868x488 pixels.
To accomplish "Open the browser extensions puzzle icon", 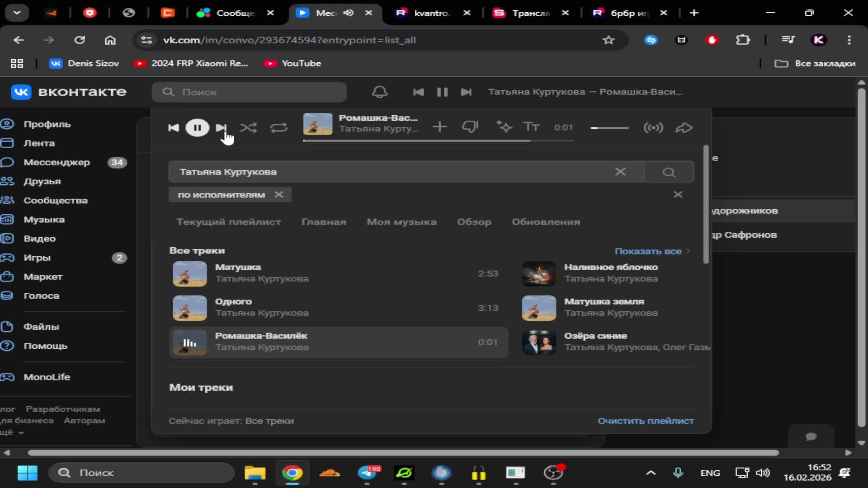I will coord(742,40).
